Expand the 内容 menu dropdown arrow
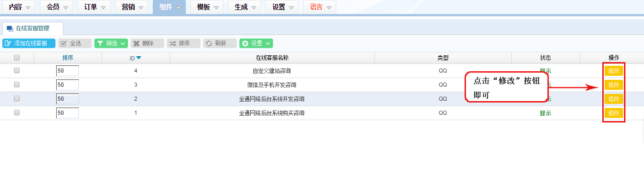This screenshot has height=171, width=644. pos(29,8)
